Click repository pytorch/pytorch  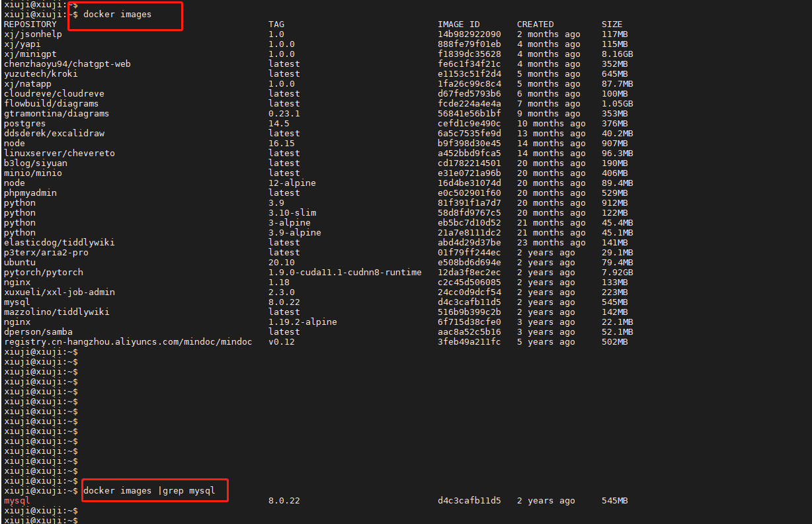(x=44, y=272)
